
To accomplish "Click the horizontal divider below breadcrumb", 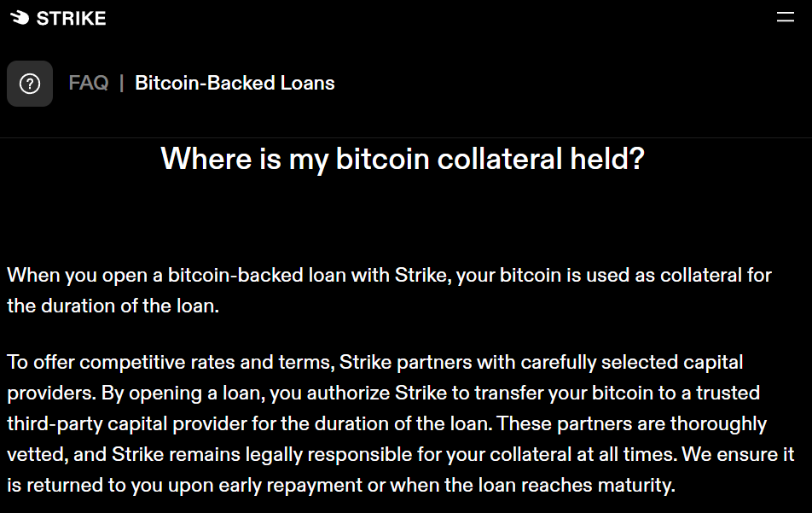I will coord(406,137).
